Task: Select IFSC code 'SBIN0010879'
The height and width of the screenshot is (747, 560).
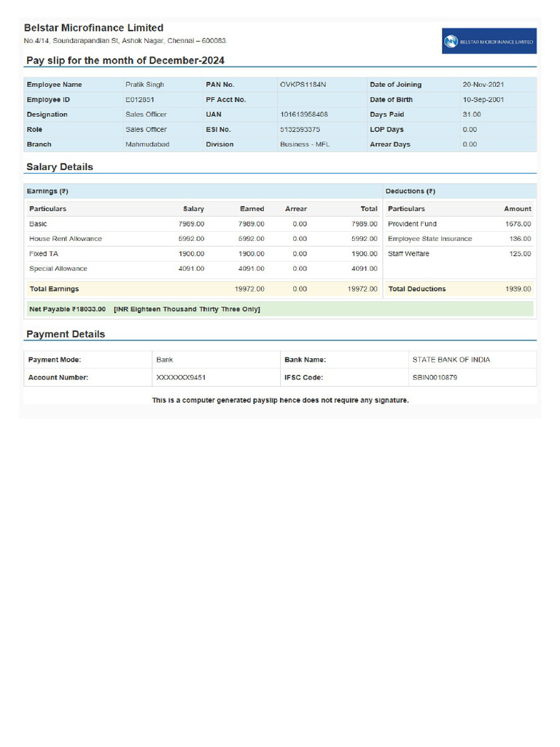Action: coord(435,377)
